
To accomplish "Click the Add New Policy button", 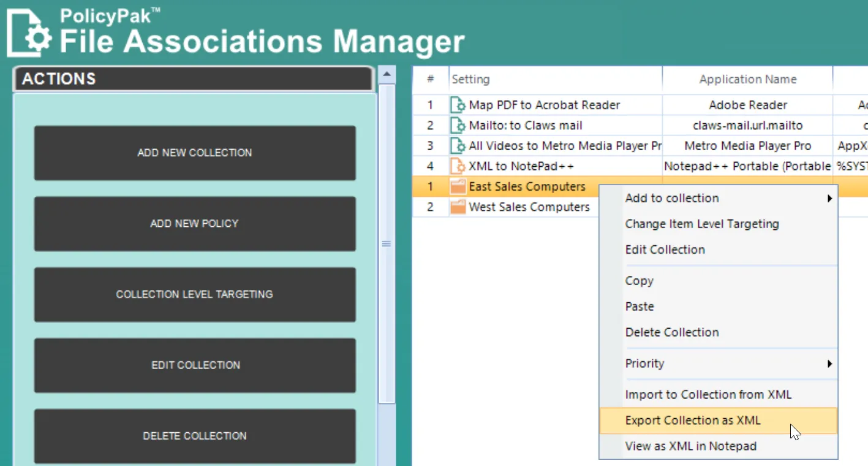I will (195, 224).
